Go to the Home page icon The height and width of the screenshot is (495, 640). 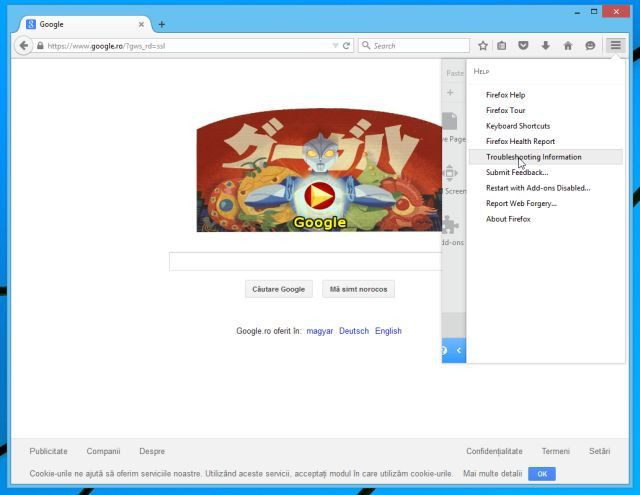(x=568, y=45)
